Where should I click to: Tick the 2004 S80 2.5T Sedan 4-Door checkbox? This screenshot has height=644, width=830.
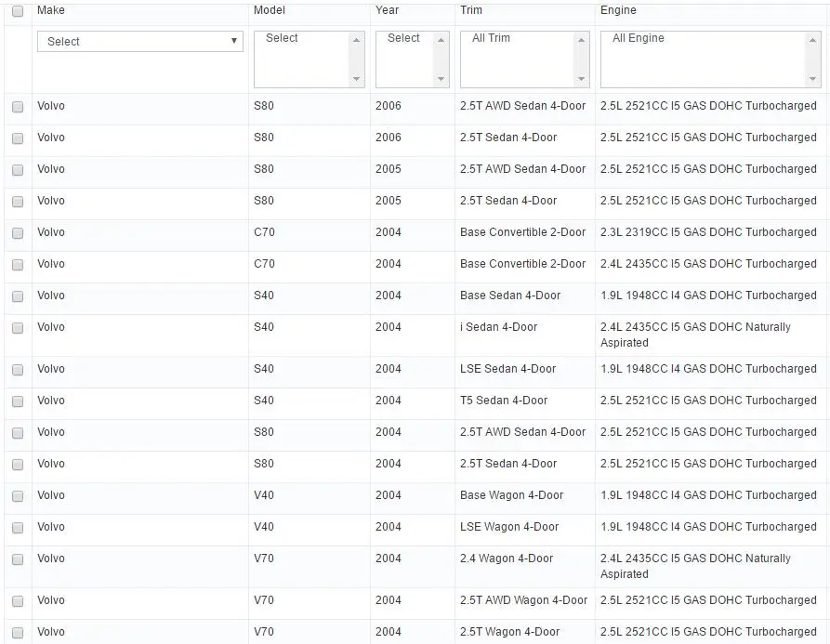point(18,465)
